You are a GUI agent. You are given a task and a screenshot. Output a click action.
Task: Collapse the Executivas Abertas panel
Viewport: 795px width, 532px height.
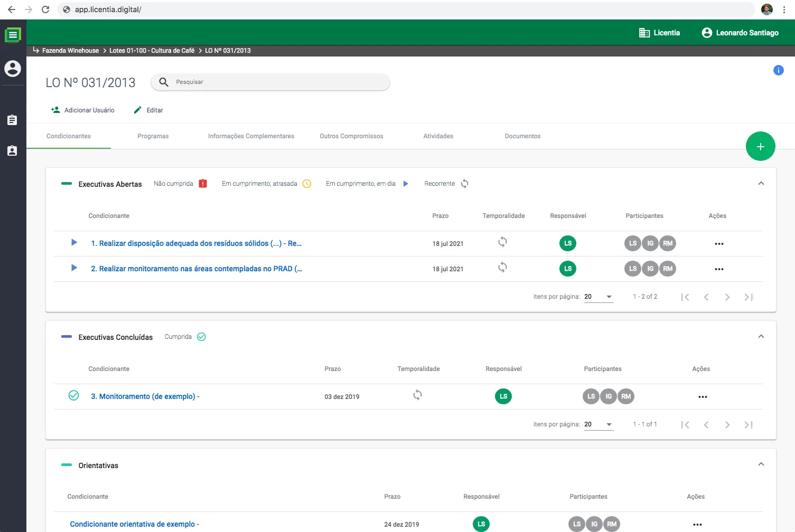(x=761, y=184)
